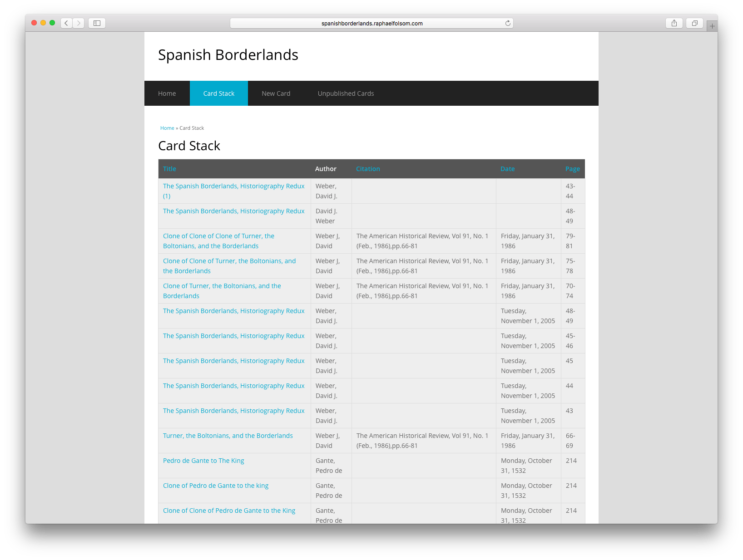Image resolution: width=743 pixels, height=560 pixels.
Task: Click the address bar URL field
Action: click(371, 23)
